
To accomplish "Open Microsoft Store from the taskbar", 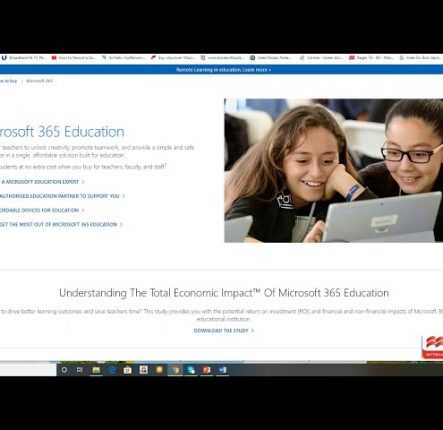I will pyautogui.click(x=127, y=370).
